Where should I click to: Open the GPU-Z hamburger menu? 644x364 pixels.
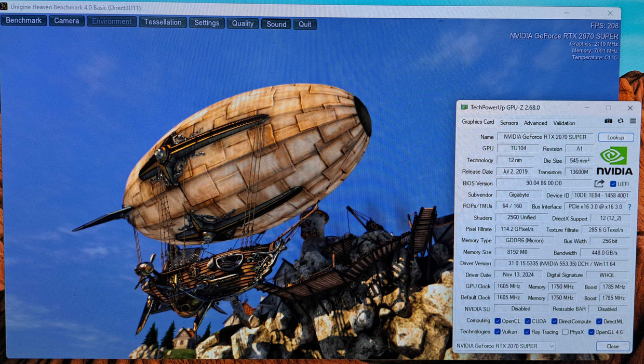pyautogui.click(x=633, y=121)
